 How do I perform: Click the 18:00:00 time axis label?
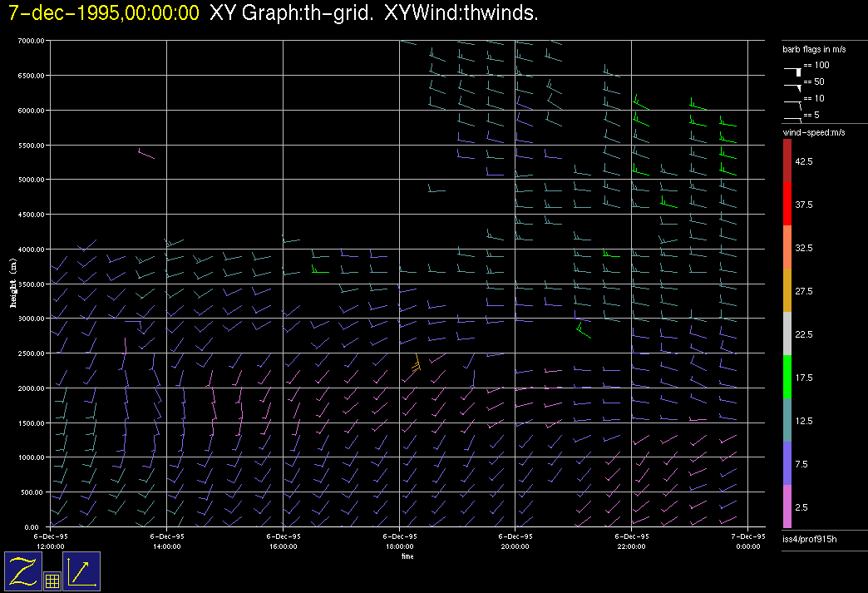point(400,541)
